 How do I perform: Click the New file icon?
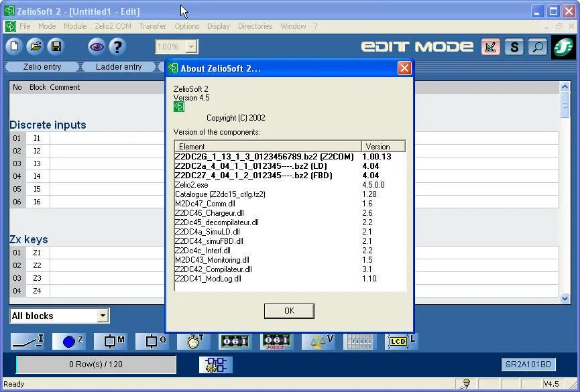tap(14, 46)
